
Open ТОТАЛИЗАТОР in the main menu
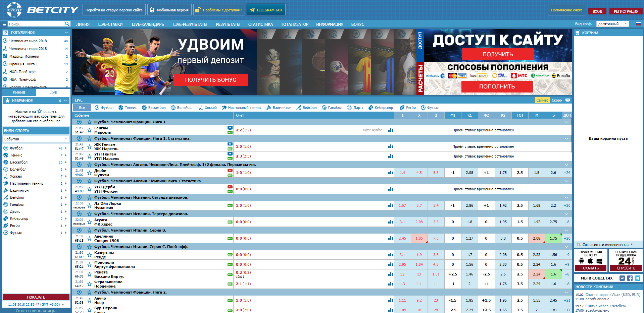click(x=295, y=24)
